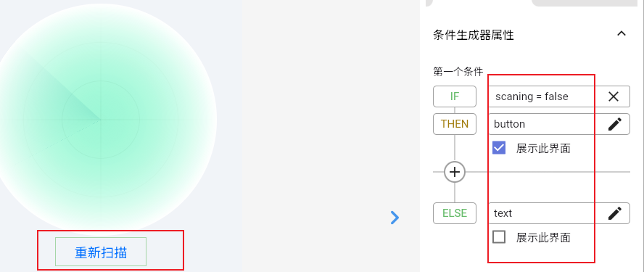Clear the scaning = false condition with X
Viewport: 644px width, 272px height.
[x=614, y=96]
